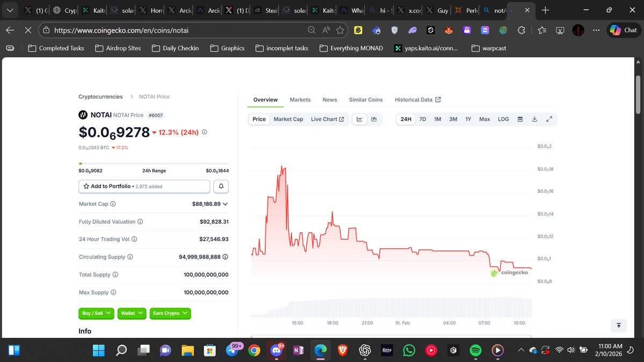Click the notification bell next to Add to Portfolio
The image size is (644, 362).
click(221, 186)
